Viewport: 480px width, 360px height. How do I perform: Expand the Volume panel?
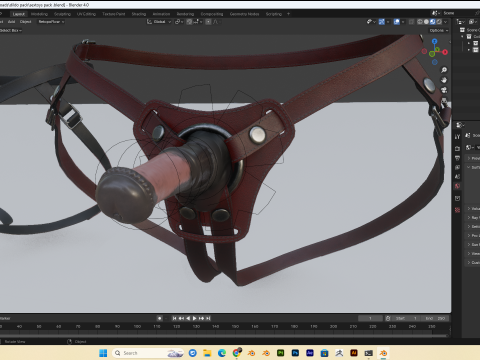point(473,209)
